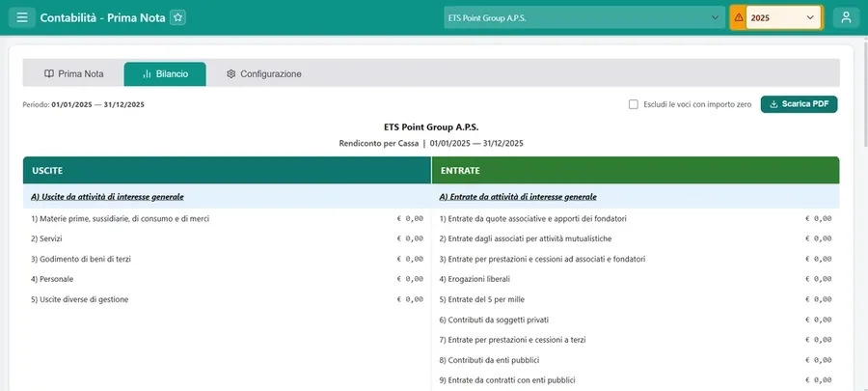The image size is (868, 391).
Task: Select A) Uscite da attività di interesse generale
Action: (x=107, y=197)
